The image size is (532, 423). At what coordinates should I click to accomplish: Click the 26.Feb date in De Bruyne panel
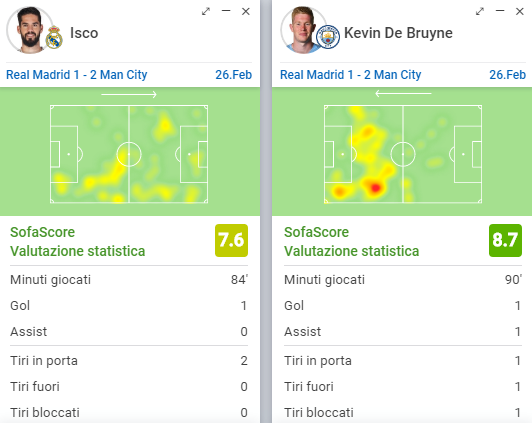(x=507, y=75)
